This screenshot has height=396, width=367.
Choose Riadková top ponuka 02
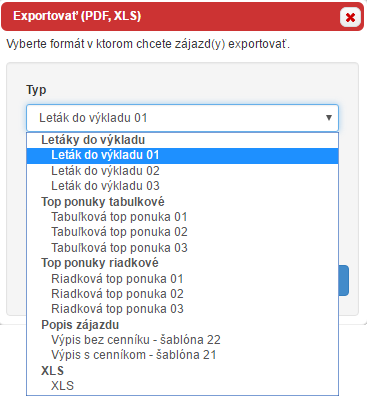coord(182,294)
